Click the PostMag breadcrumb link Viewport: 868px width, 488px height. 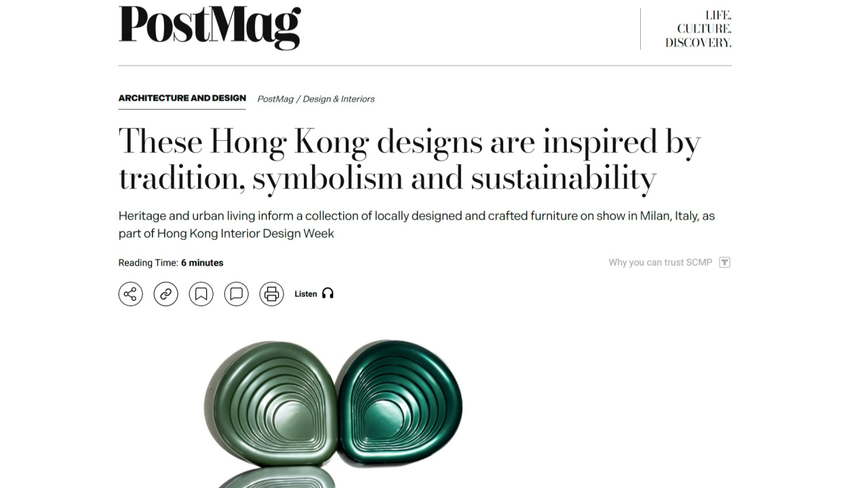pyautogui.click(x=275, y=99)
